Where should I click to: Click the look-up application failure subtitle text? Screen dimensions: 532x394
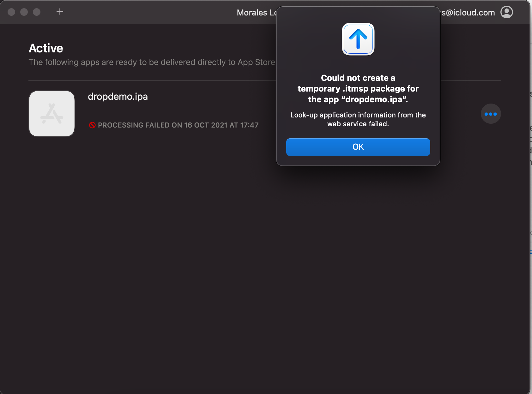tap(358, 119)
